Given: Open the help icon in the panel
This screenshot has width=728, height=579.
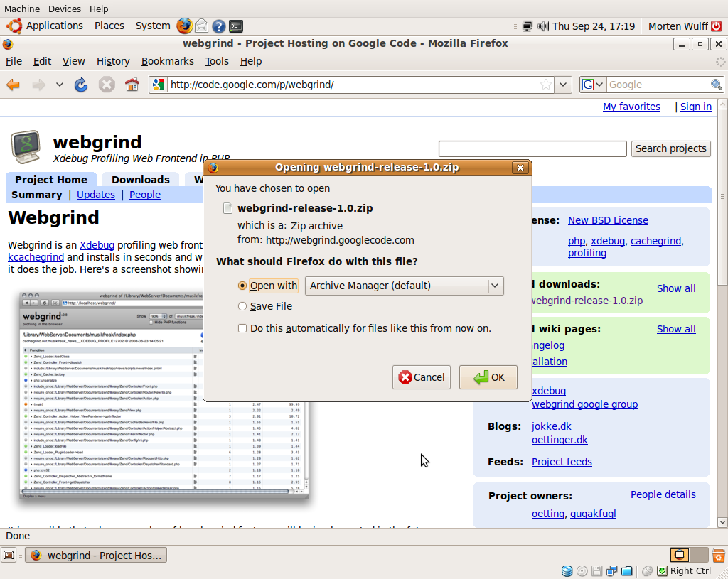Looking at the screenshot, I should 219,26.
